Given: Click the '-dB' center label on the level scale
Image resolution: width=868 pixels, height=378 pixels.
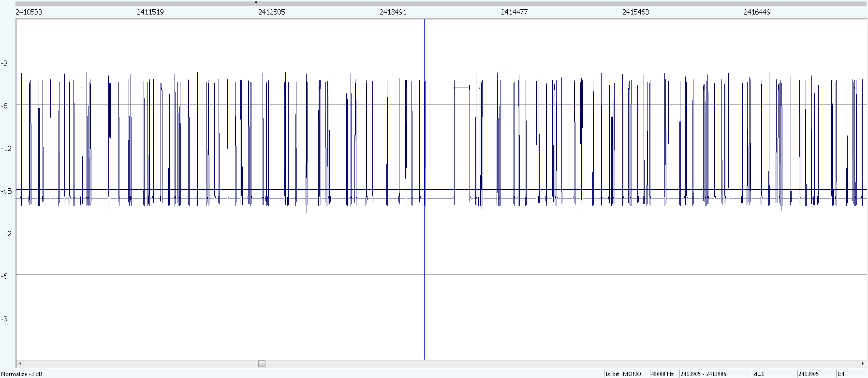Looking at the screenshot, I should click(6, 191).
